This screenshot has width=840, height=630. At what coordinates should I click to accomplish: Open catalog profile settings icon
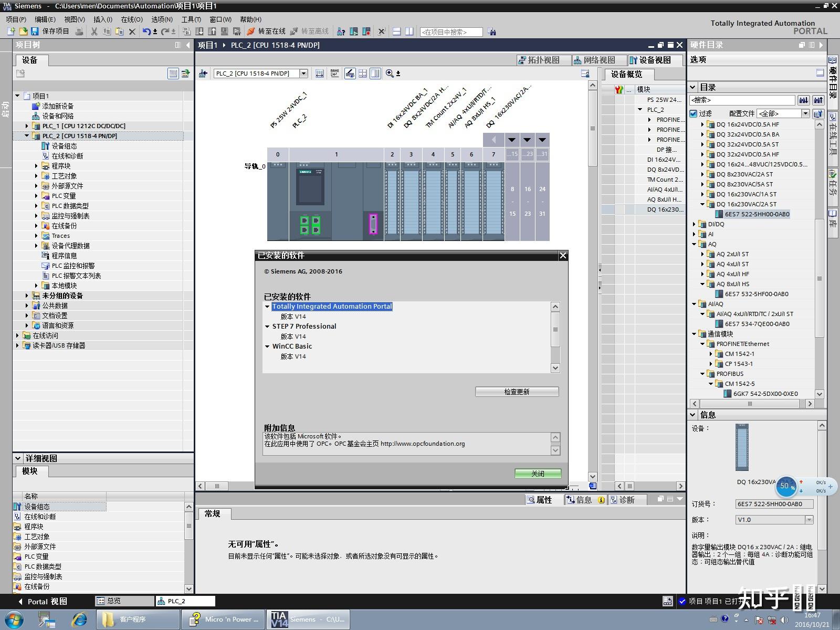click(818, 113)
